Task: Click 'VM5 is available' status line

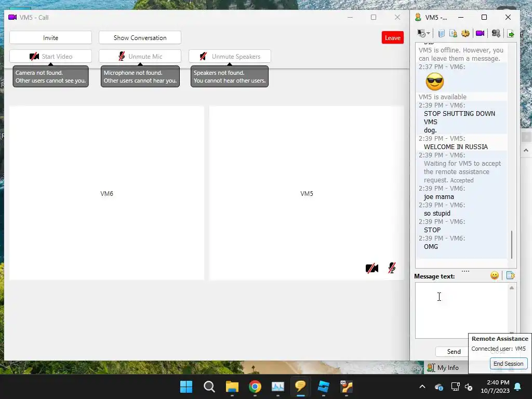Action: (443, 97)
